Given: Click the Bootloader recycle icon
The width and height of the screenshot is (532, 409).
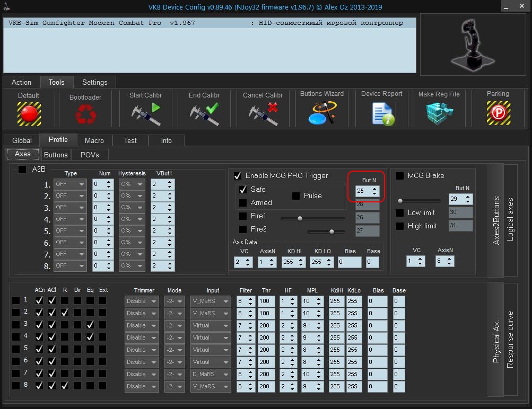Looking at the screenshot, I should click(85, 114).
